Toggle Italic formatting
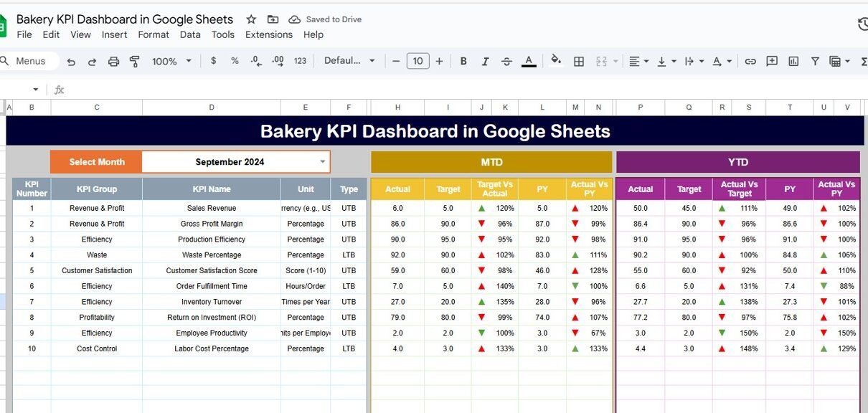Viewport: 868px width, 413px height. (x=485, y=62)
